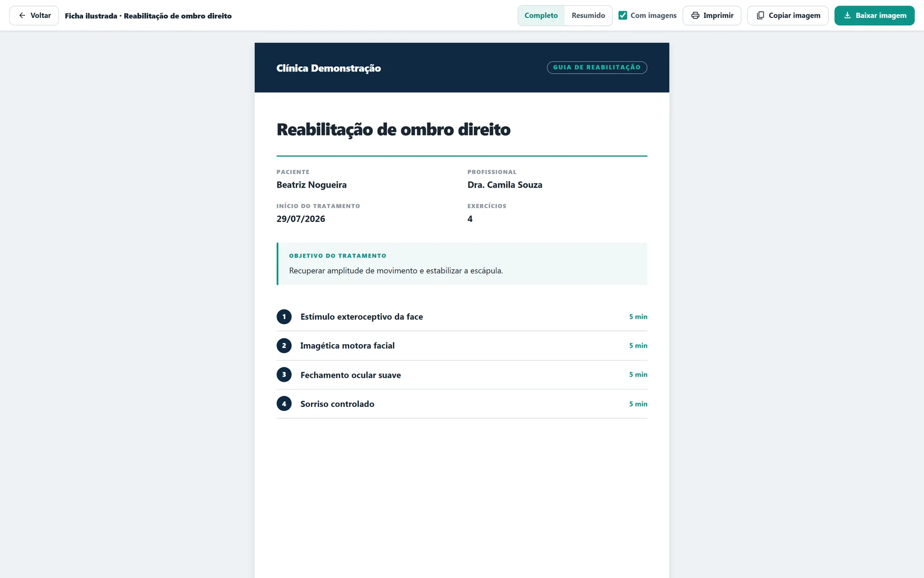Uncheck the Com imagens checkbox
This screenshot has width=924, height=578.
point(623,15)
